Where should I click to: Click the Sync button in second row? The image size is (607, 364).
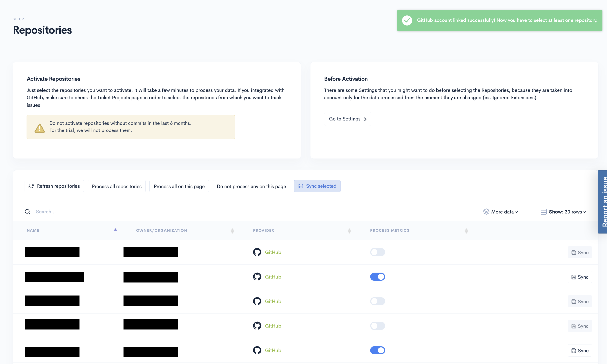pyautogui.click(x=580, y=277)
